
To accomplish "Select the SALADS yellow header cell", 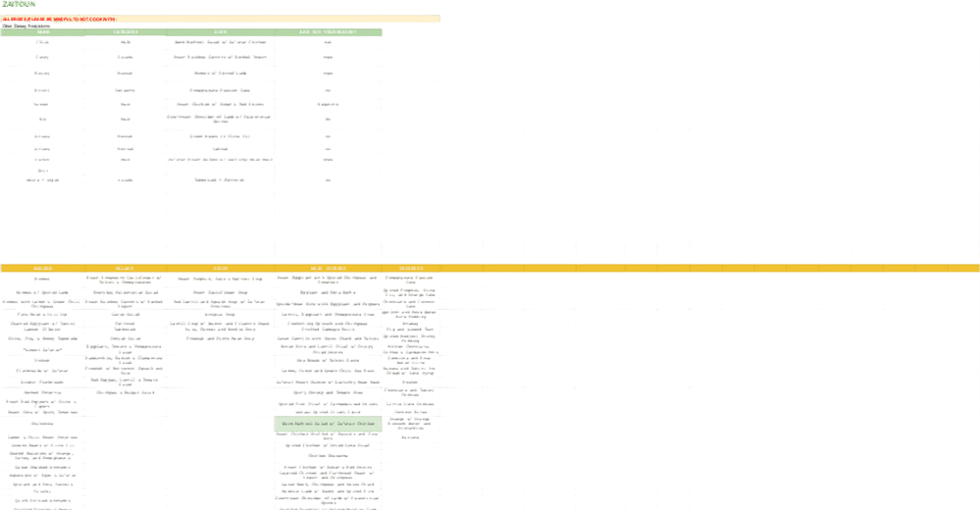I will tap(126, 268).
